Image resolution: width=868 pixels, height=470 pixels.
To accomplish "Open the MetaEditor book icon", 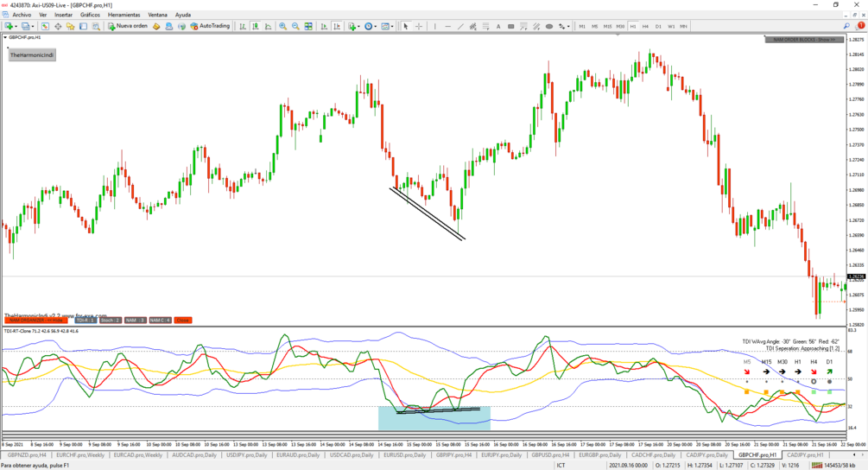I will [x=156, y=26].
